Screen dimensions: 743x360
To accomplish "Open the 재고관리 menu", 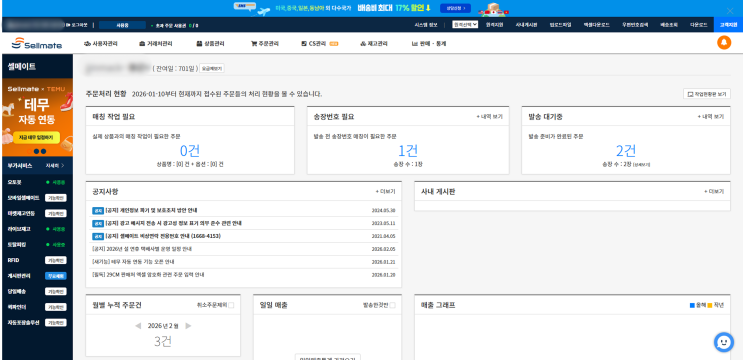I will click(374, 44).
